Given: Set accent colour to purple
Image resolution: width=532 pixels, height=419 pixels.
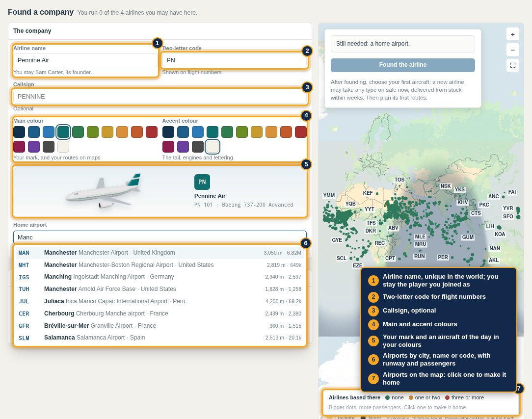Looking at the screenshot, I should coord(183,147).
